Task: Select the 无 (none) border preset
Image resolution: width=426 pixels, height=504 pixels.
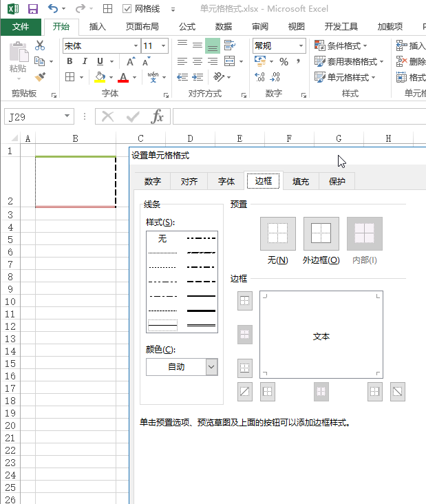Action: [278, 234]
